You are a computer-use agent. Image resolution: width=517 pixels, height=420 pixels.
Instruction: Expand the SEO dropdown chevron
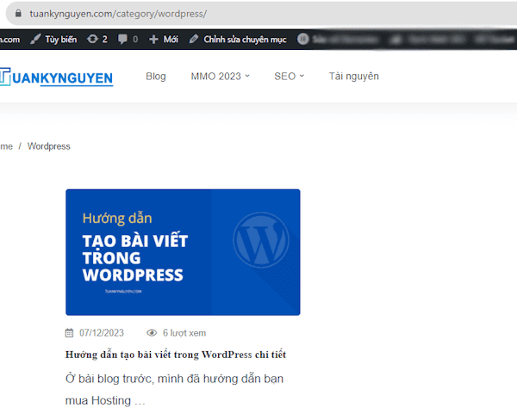pos(302,76)
